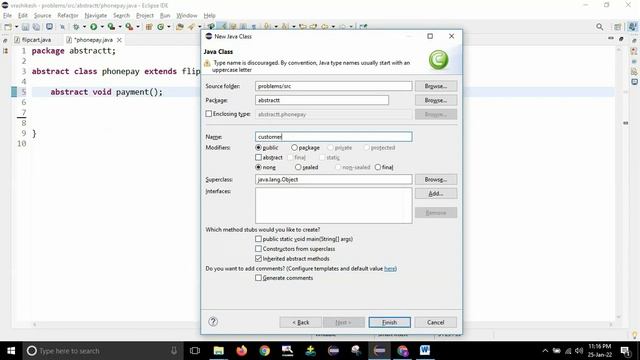Open the Navigate menu
640x360 pixels.
click(96, 16)
